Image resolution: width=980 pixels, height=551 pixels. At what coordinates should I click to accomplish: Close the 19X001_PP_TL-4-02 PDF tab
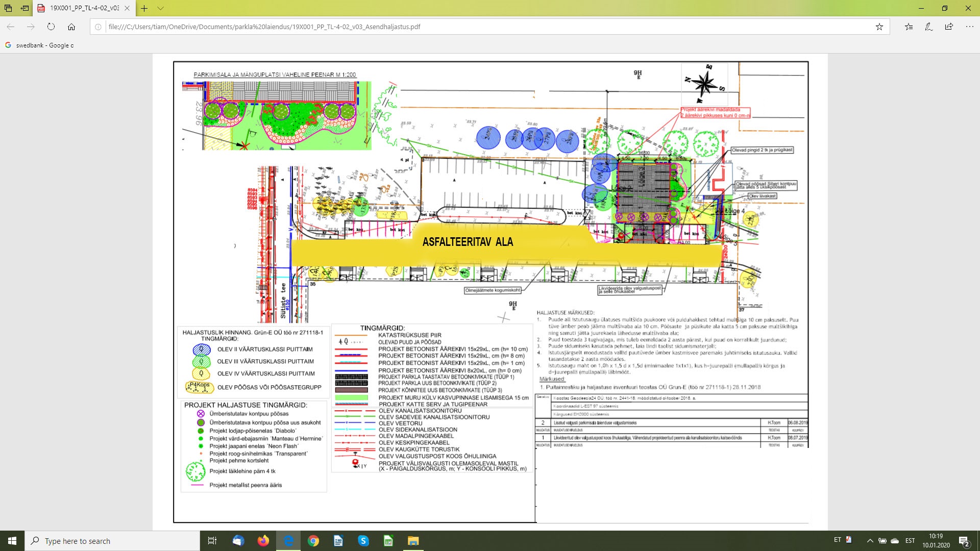[x=127, y=8]
